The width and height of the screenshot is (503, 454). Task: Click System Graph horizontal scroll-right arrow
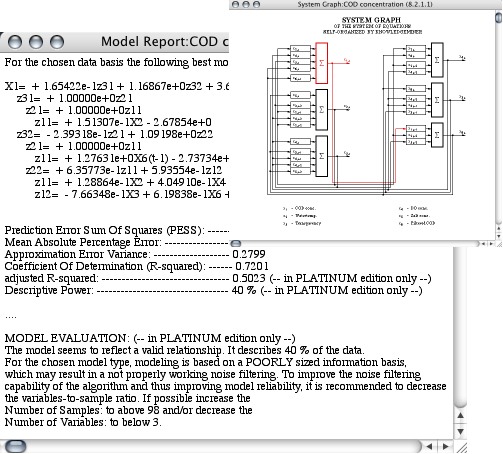point(491,244)
